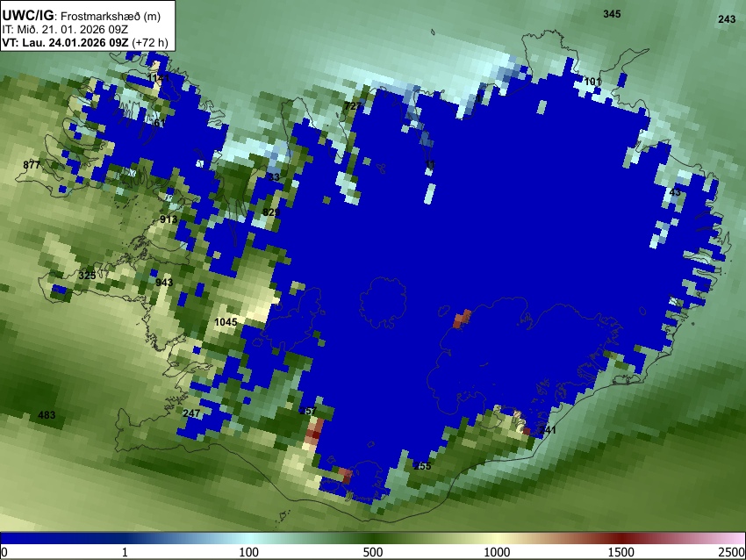The height and width of the screenshot is (560, 746).
Task: Select the map value 101
Action: pos(592,82)
